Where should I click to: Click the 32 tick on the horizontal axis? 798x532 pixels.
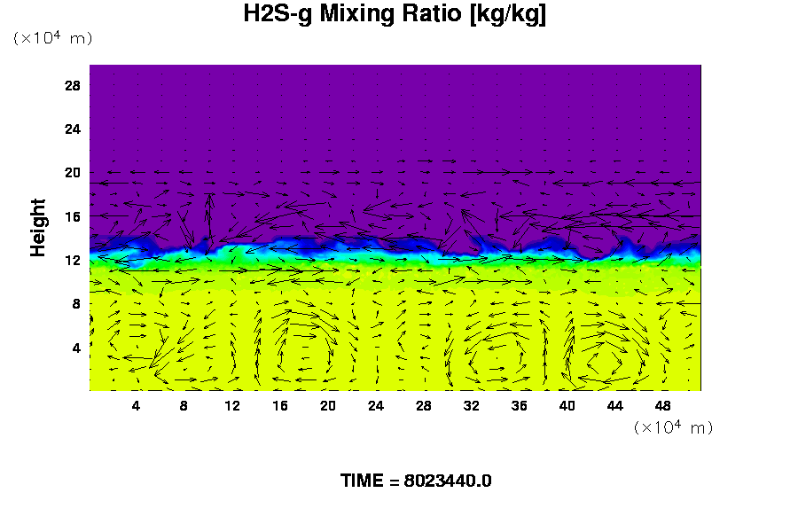point(472,406)
